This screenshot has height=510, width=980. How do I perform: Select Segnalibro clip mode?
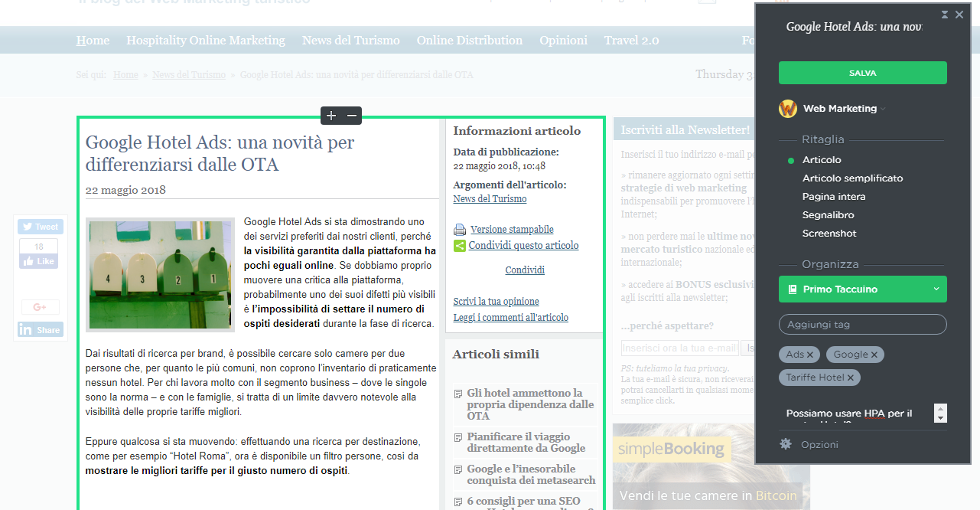[828, 215]
